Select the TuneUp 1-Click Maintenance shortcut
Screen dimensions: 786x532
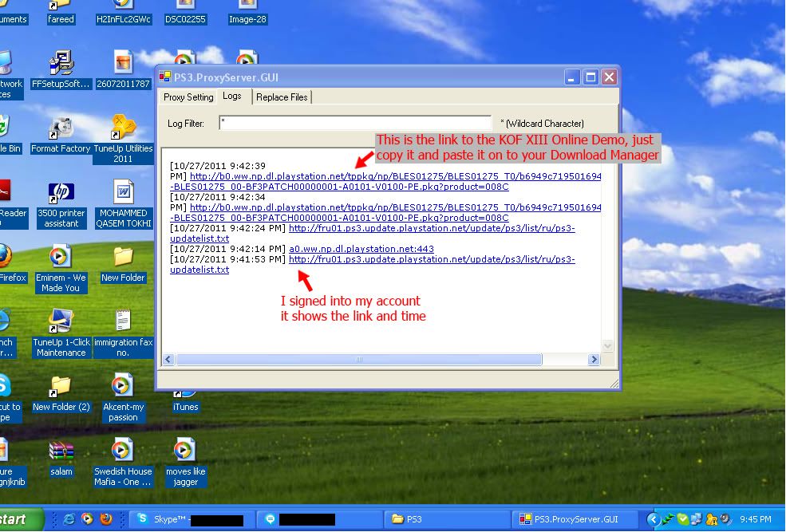click(61, 325)
